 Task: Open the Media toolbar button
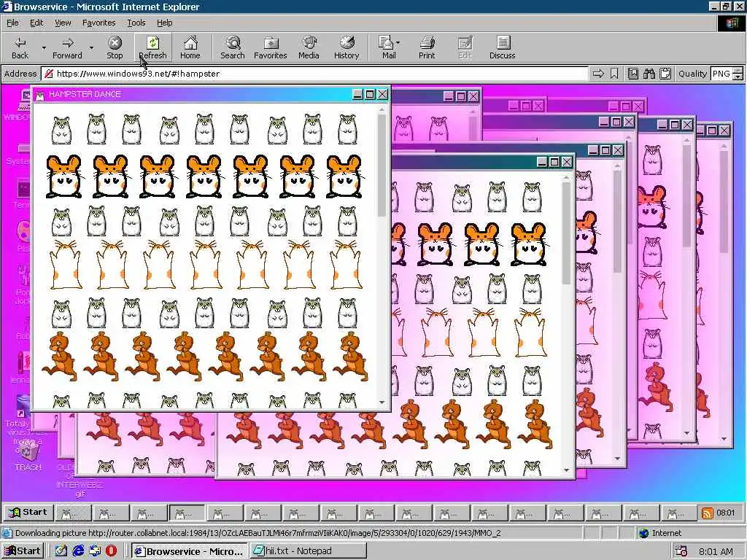point(309,47)
